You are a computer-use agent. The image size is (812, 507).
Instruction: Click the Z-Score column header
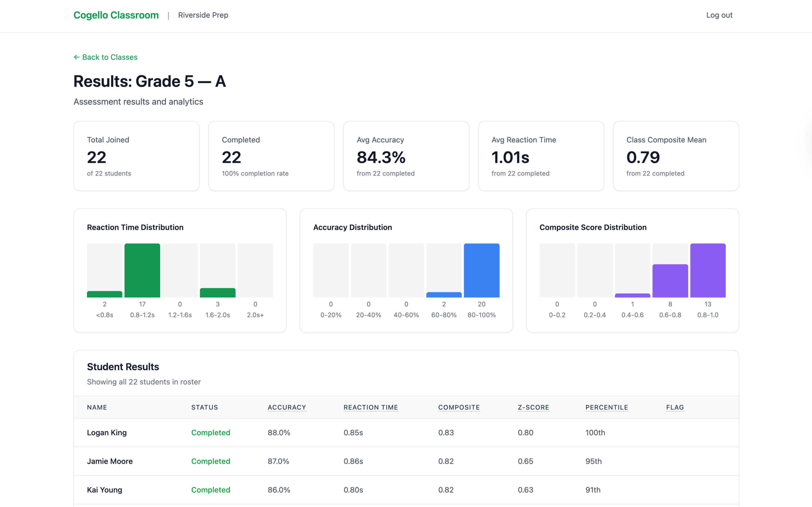point(533,407)
